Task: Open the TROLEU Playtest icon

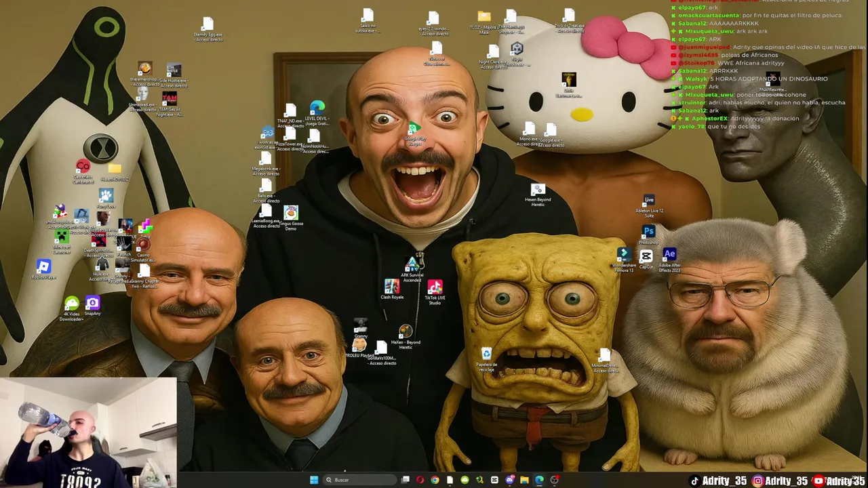Action: [x=359, y=346]
